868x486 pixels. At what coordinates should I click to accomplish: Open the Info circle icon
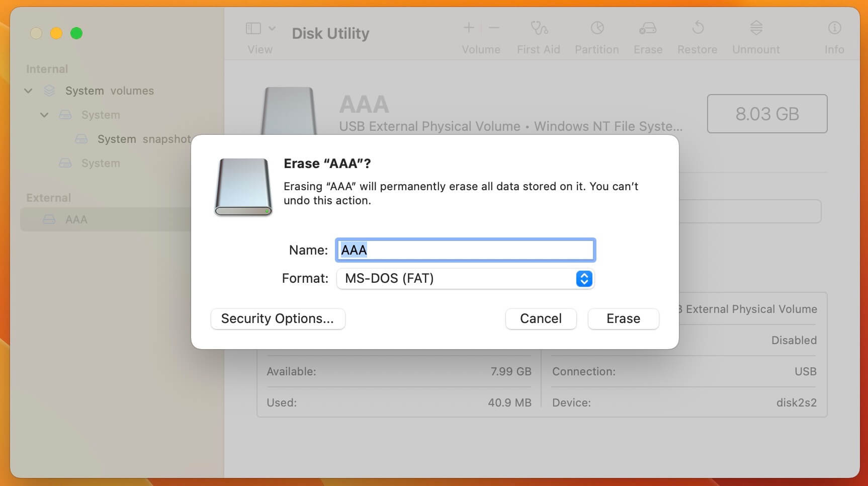834,28
